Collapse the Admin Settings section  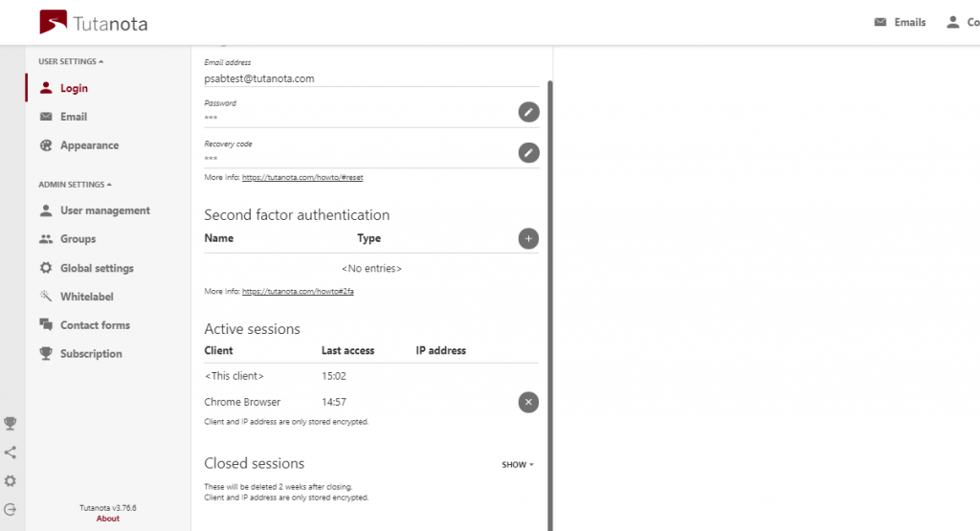(x=75, y=185)
